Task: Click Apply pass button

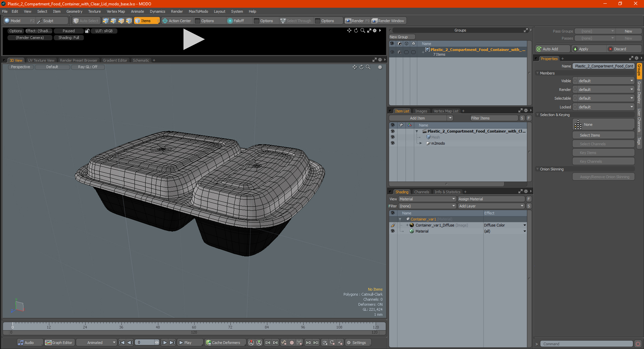Action: tap(589, 49)
